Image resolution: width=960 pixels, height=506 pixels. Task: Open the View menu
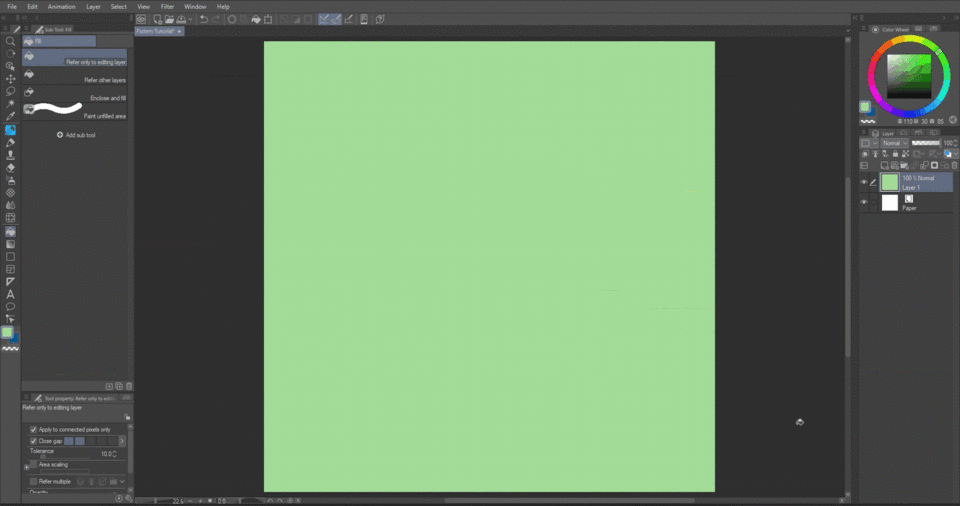point(143,7)
